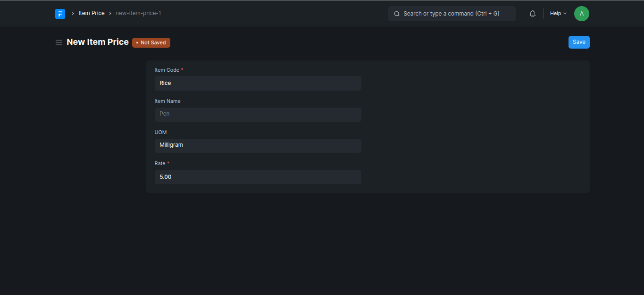The image size is (644, 295).
Task: Open the notifications bell
Action: click(533, 14)
